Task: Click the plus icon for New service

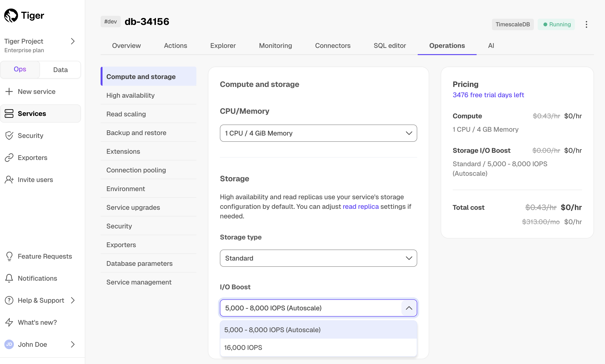Action: [x=9, y=91]
